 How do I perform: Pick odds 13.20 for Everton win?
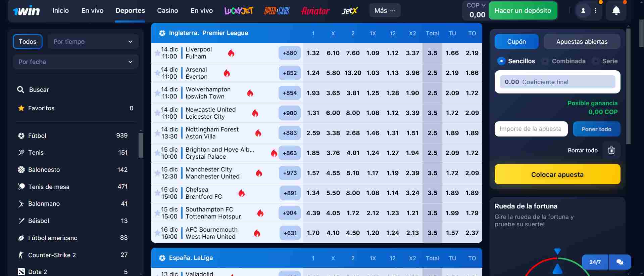353,73
